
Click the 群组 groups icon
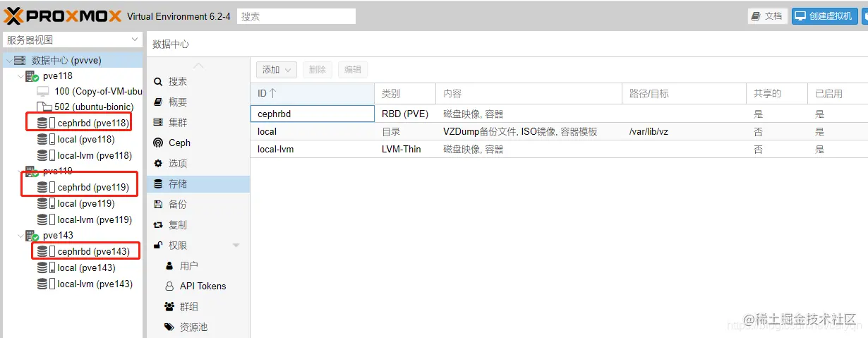click(x=169, y=306)
